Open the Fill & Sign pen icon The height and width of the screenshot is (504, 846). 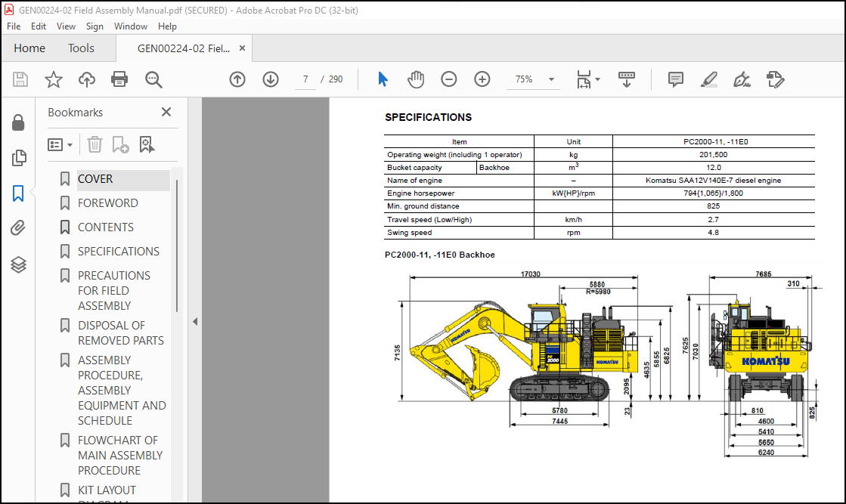(x=742, y=79)
